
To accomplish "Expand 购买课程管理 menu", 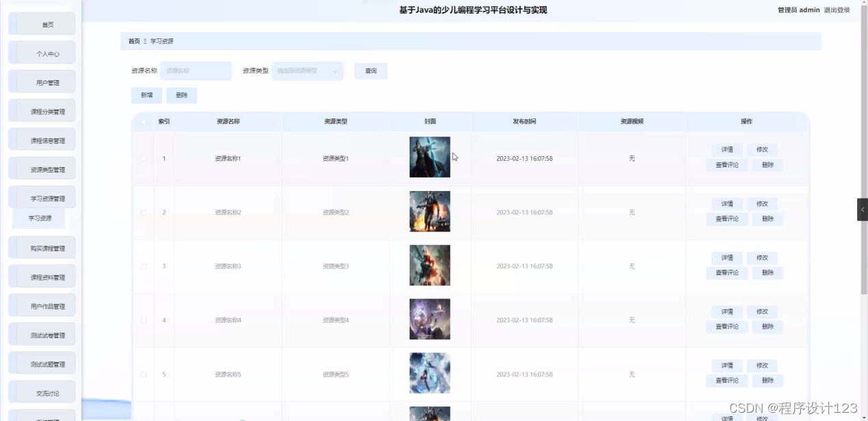I will pos(42,248).
